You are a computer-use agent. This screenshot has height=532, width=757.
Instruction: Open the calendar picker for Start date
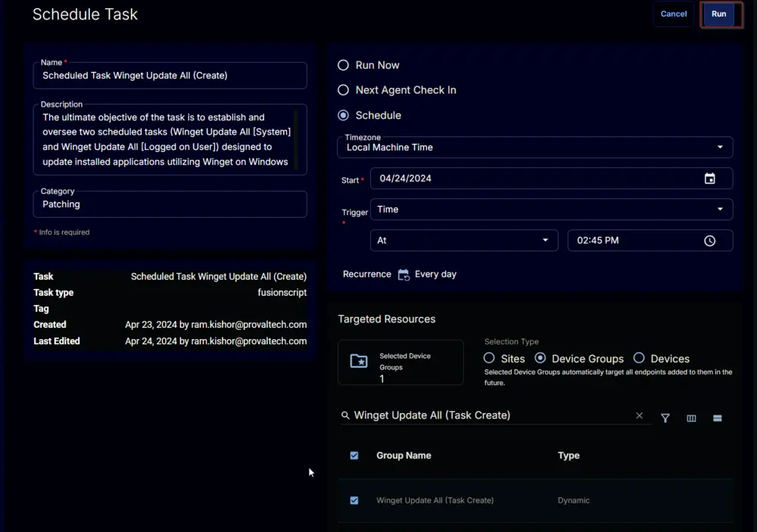pos(709,179)
